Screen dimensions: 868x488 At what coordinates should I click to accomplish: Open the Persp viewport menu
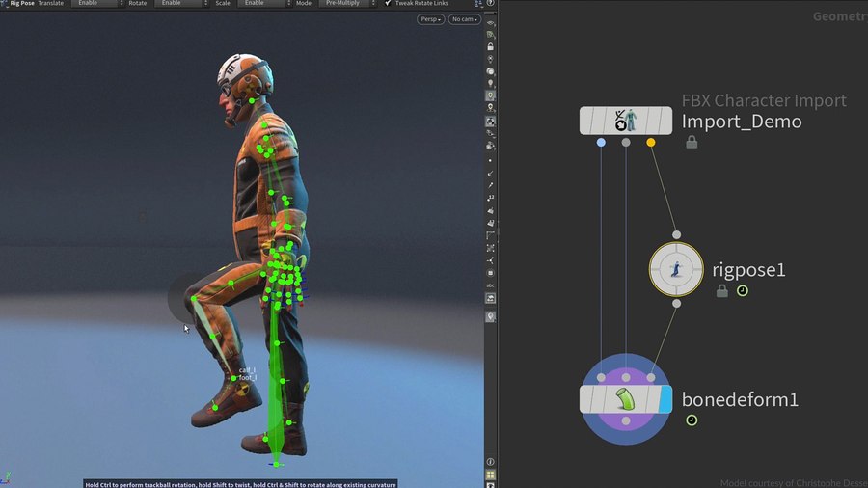click(430, 19)
